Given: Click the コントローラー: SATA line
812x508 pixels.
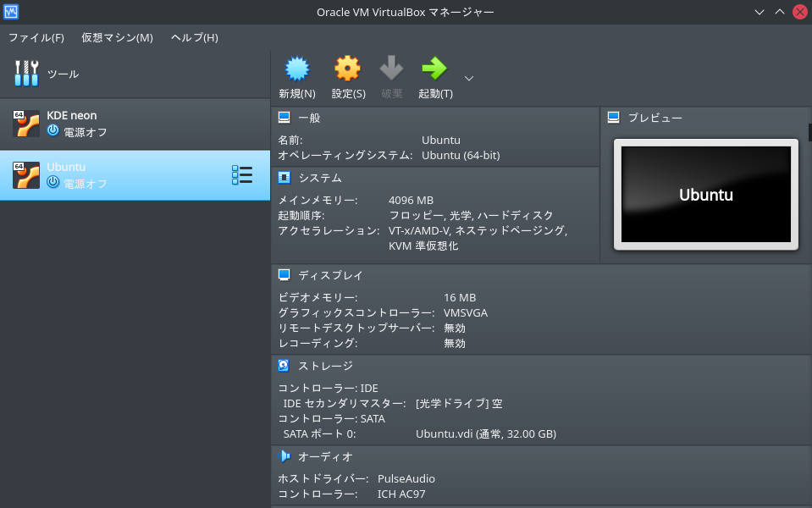Looking at the screenshot, I should tap(331, 419).
